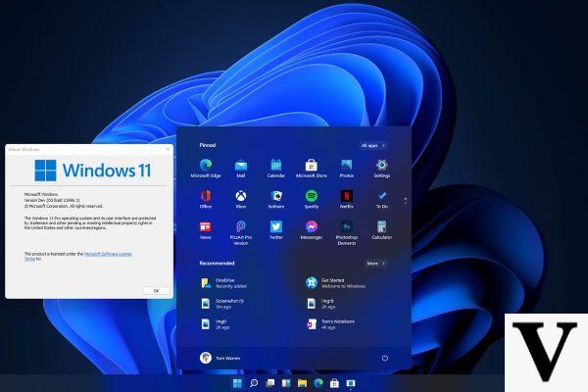Open the recommended Screenshot file

pyautogui.click(x=222, y=304)
